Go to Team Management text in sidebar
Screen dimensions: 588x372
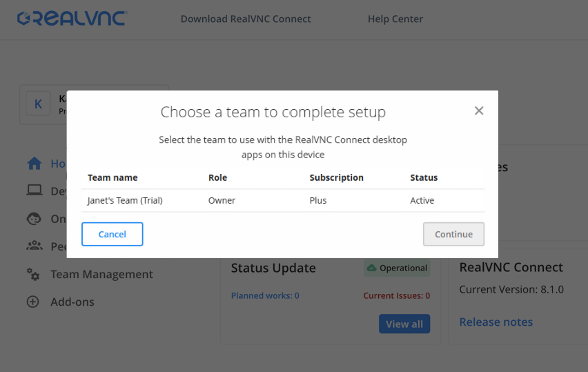(101, 274)
